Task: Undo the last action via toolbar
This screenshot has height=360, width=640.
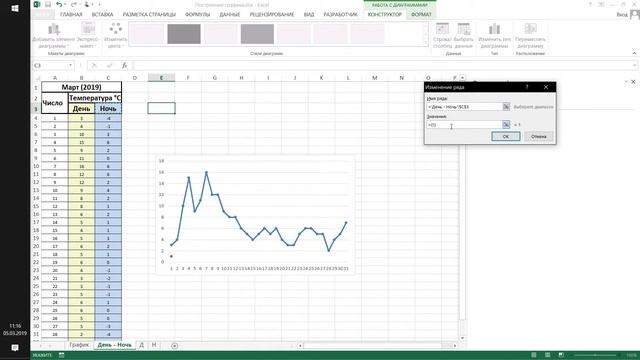Action: [60, 4]
